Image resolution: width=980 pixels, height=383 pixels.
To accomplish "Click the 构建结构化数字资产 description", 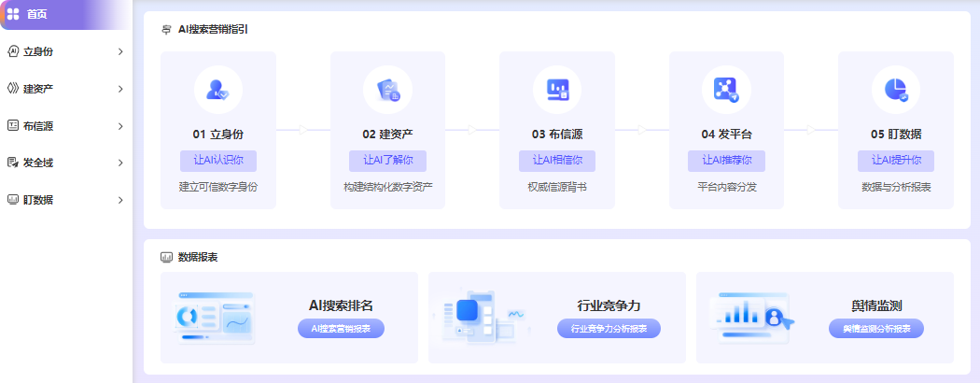I will [x=387, y=187].
